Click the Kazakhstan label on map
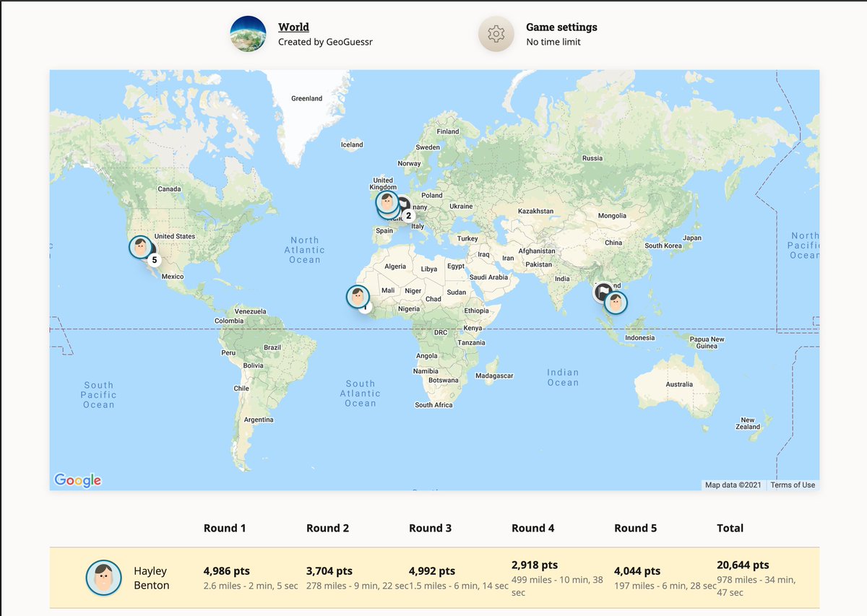 tap(535, 211)
